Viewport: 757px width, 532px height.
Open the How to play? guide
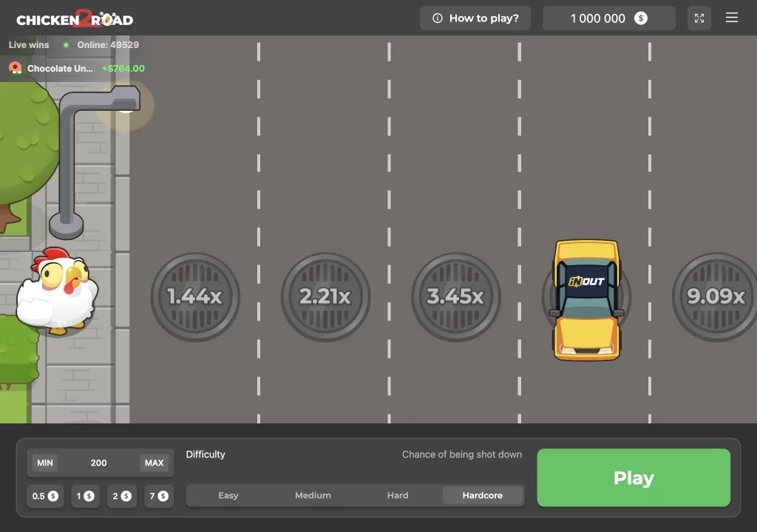click(475, 18)
